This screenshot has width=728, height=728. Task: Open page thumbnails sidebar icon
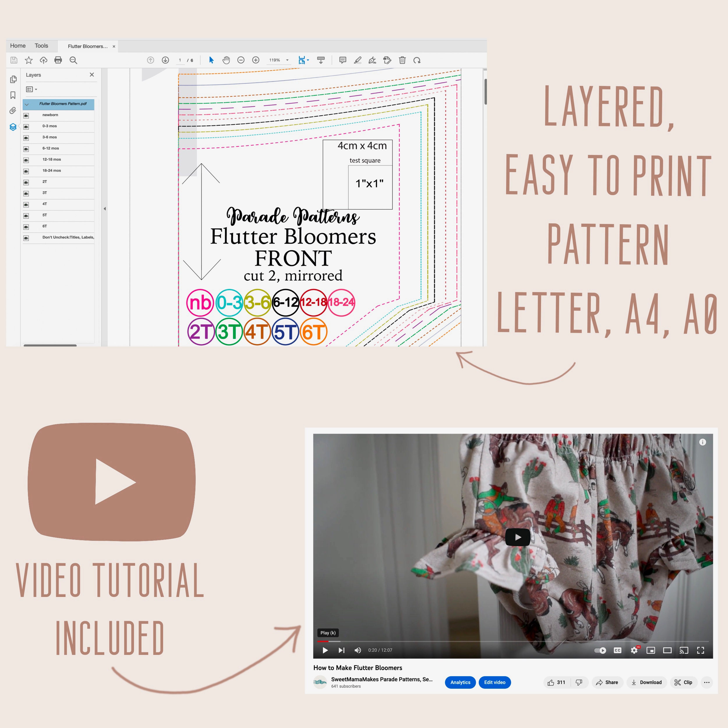click(x=13, y=79)
